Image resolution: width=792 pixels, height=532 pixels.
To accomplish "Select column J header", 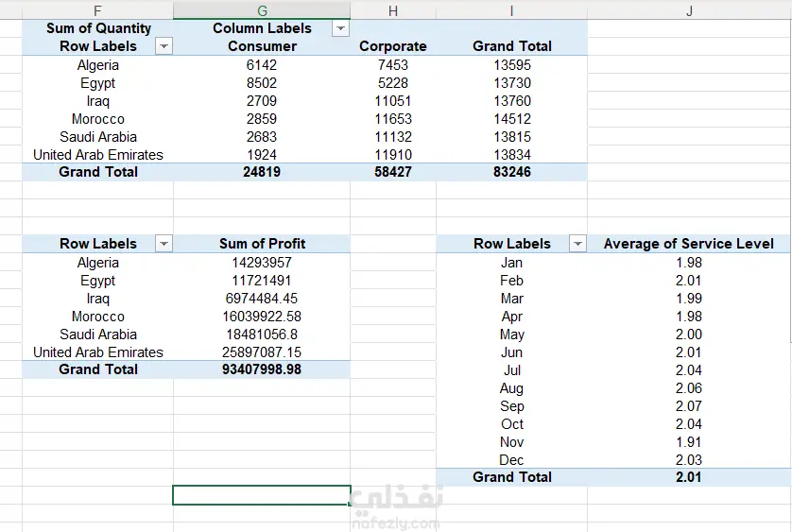I will tap(689, 10).
